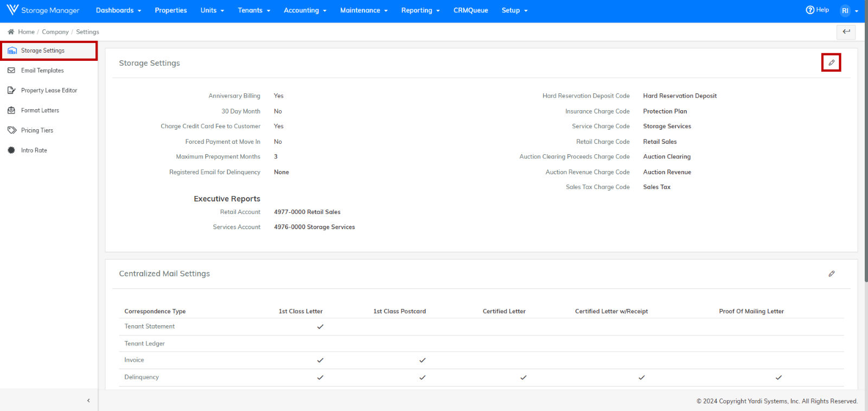Open the Tenants dropdown menu
The image size is (868, 411).
click(x=254, y=10)
